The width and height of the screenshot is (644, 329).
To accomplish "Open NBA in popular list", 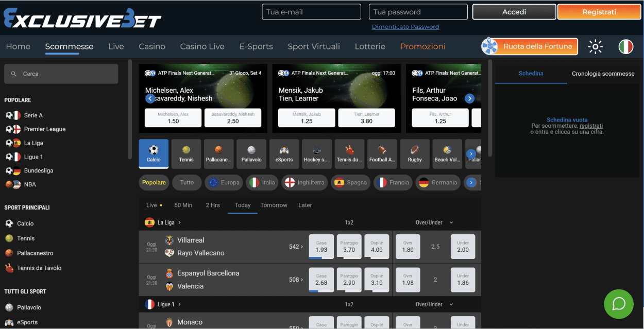I will click(x=30, y=184).
